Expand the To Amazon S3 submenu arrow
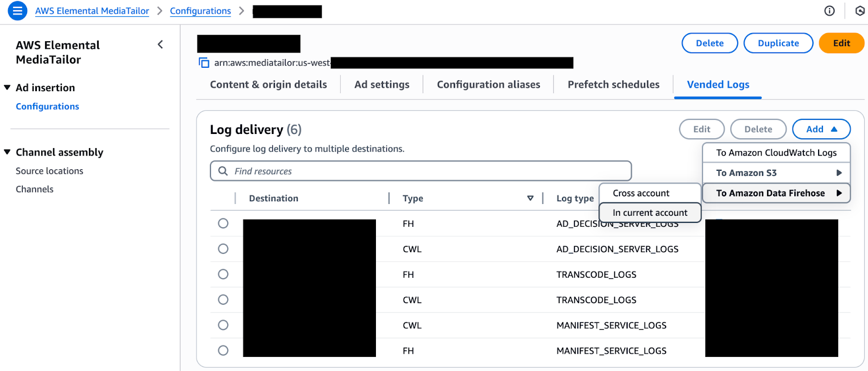The image size is (868, 371). tap(839, 173)
